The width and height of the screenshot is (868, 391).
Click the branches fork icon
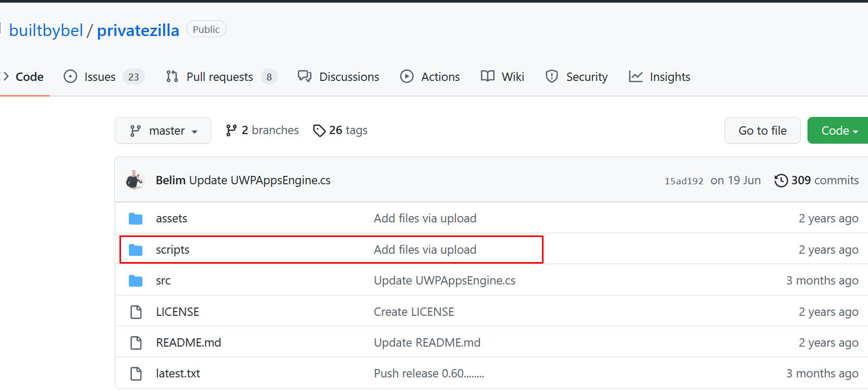pos(231,131)
